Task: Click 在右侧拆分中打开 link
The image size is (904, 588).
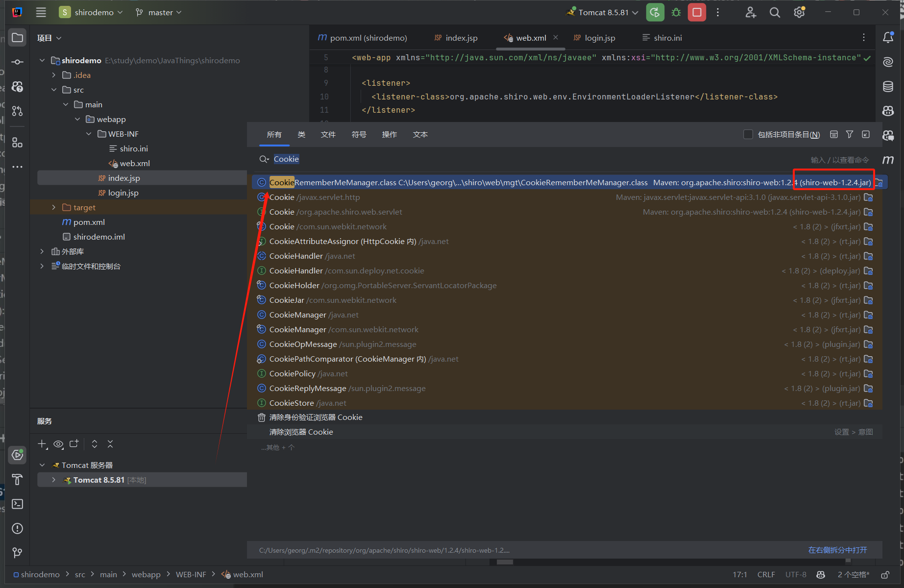Action: [x=837, y=550]
